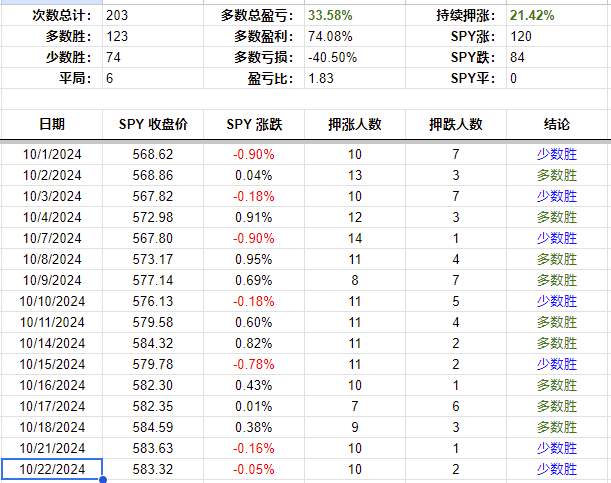Select the 平局 value 6
The height and width of the screenshot is (483, 611).
(x=153, y=78)
